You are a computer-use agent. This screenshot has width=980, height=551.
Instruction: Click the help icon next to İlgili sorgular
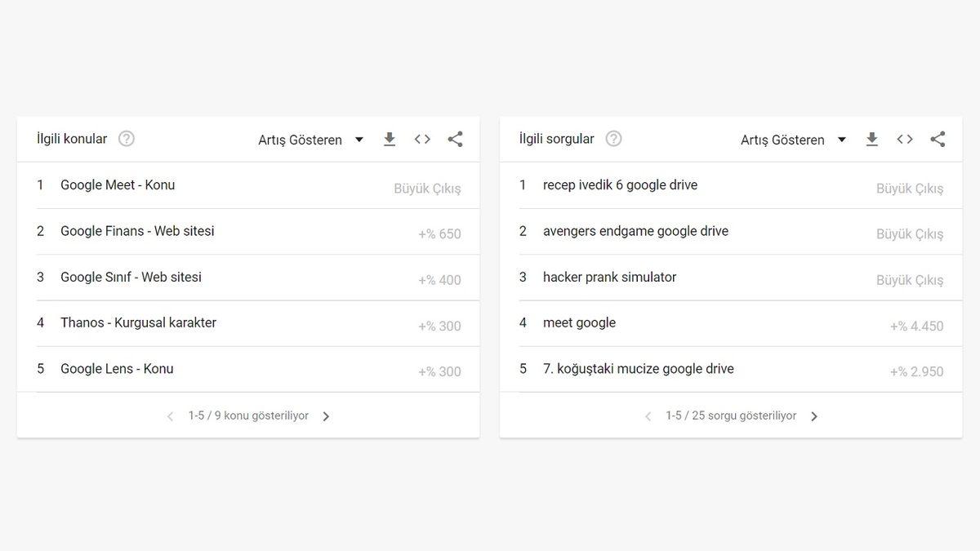[x=613, y=138]
